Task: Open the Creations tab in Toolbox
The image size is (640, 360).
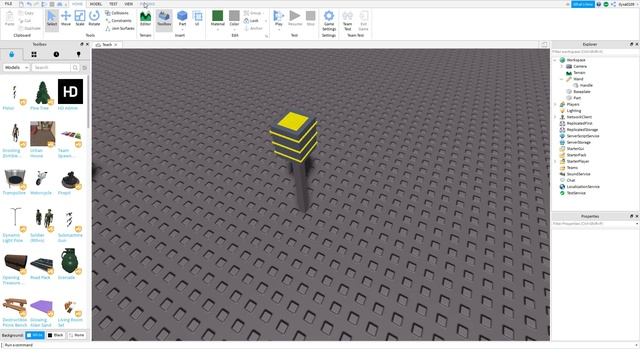Action: point(78,54)
